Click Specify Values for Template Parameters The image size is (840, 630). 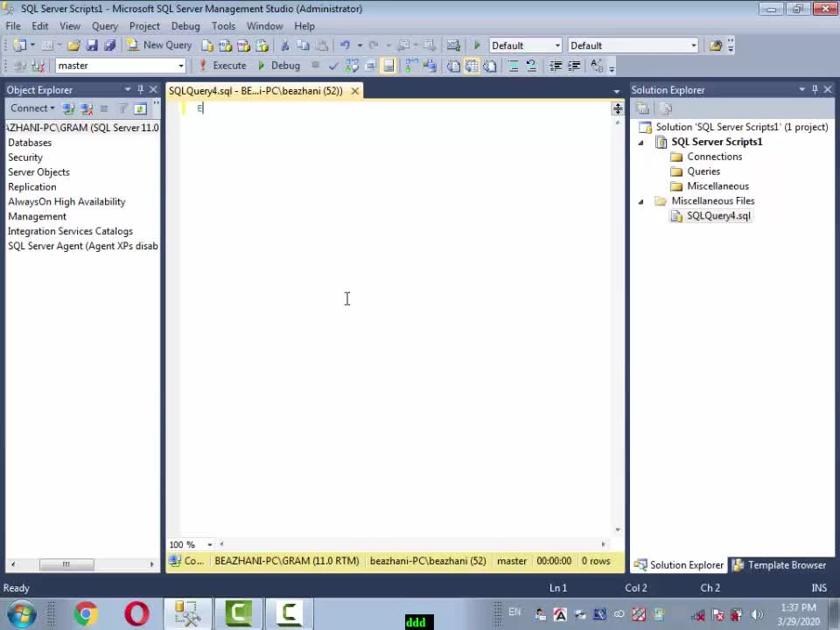point(597,66)
